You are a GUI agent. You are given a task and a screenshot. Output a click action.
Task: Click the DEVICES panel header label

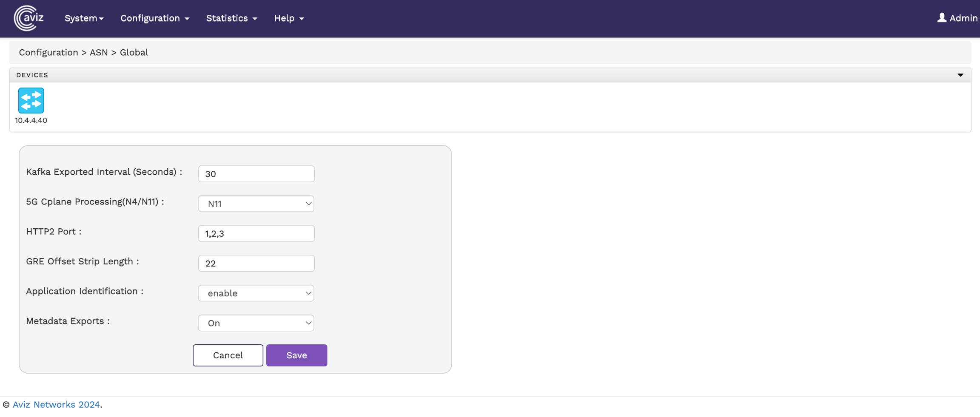pyautogui.click(x=32, y=75)
